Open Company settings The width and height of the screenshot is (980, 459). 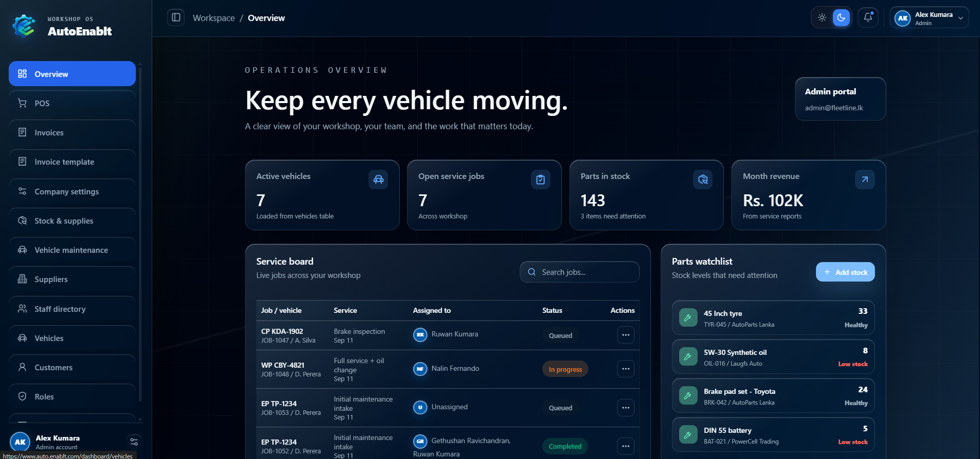click(72, 191)
